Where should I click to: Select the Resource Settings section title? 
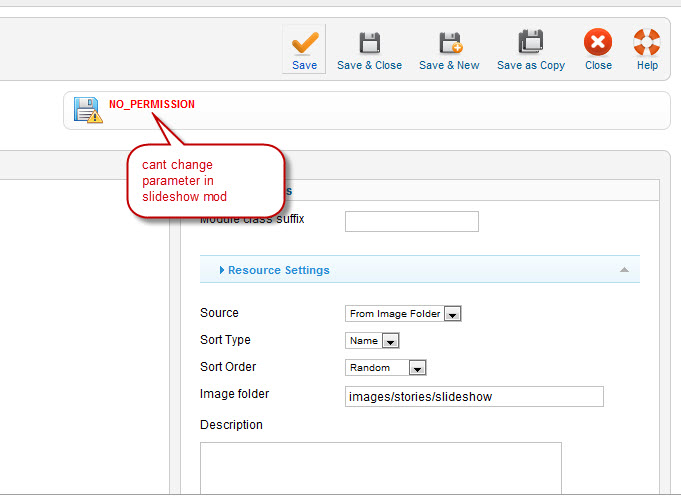(x=278, y=270)
